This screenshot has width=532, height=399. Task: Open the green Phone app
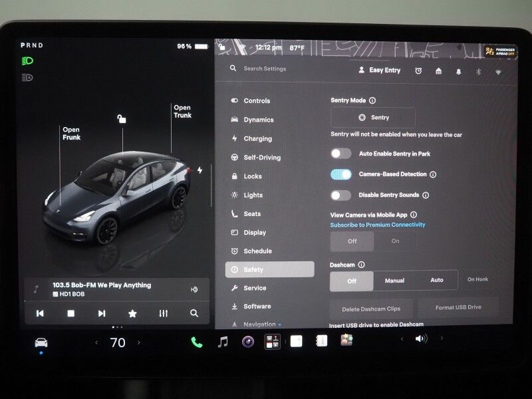pos(196,342)
